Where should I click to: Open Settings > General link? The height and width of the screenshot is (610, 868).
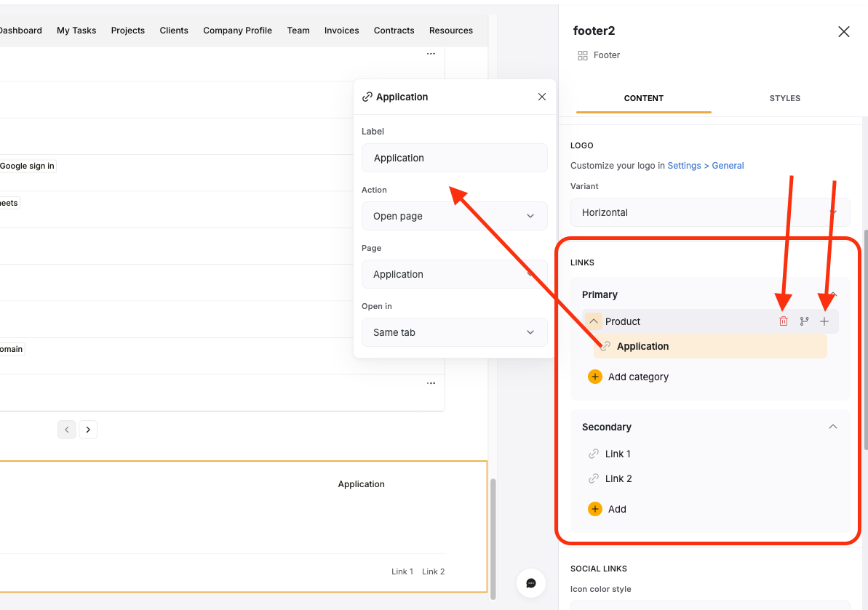tap(705, 165)
